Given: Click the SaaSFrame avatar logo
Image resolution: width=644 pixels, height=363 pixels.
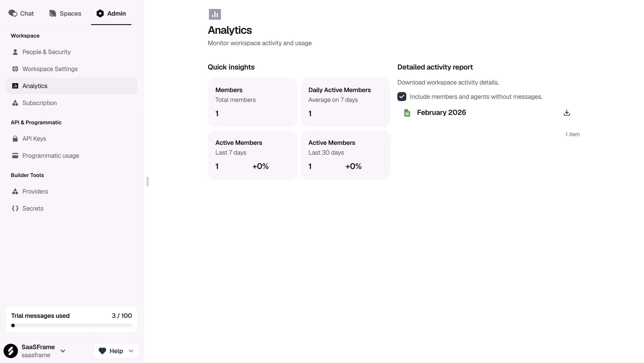Looking at the screenshot, I should [x=11, y=351].
